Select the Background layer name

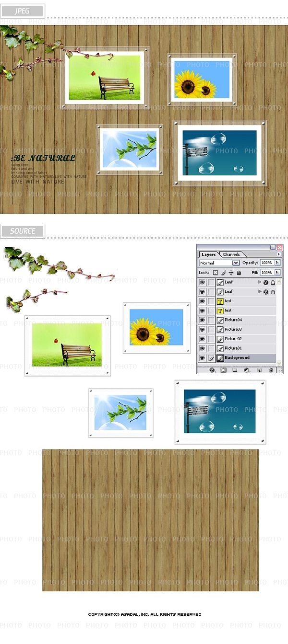(237, 357)
